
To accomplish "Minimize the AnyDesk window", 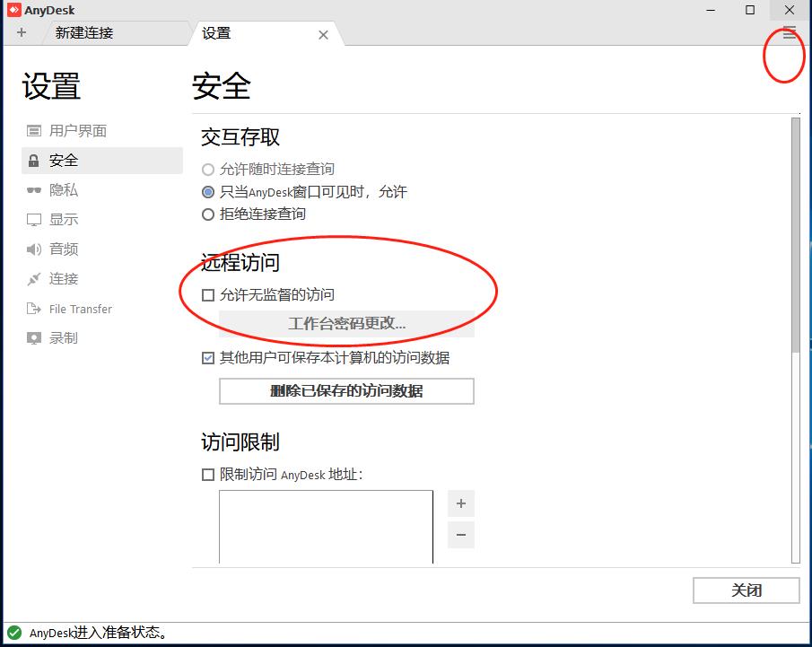I will [x=711, y=10].
